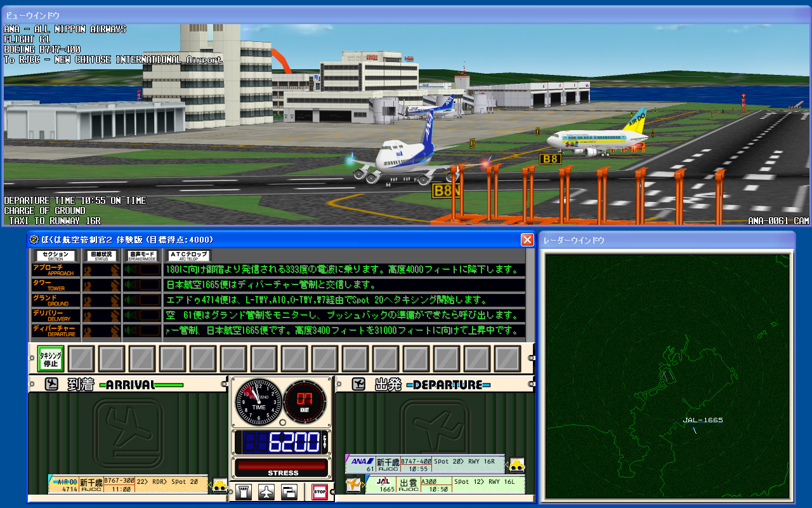The width and height of the screenshot is (812, 508).
Task: Toggle the speaker mode for アプローチ APPROACH
Action: point(142,270)
